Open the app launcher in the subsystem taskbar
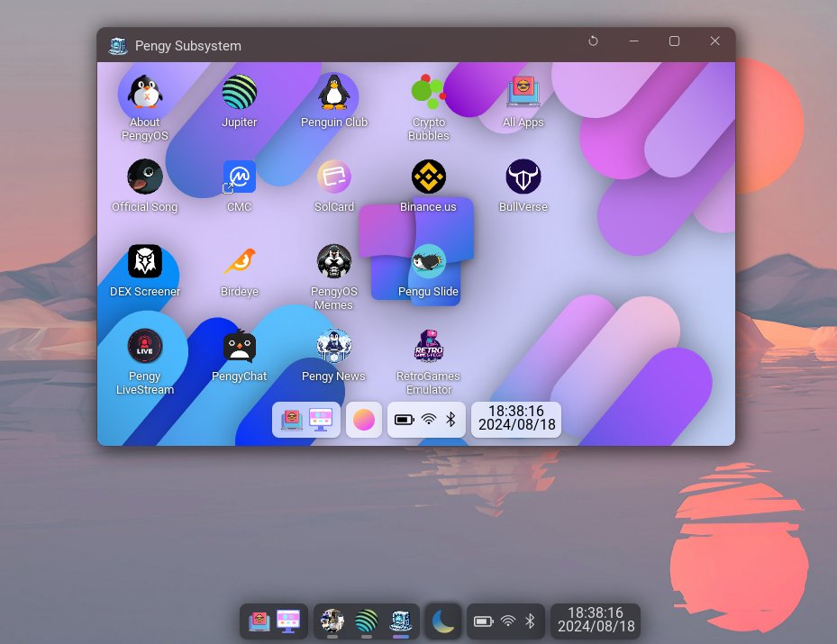 (291, 420)
